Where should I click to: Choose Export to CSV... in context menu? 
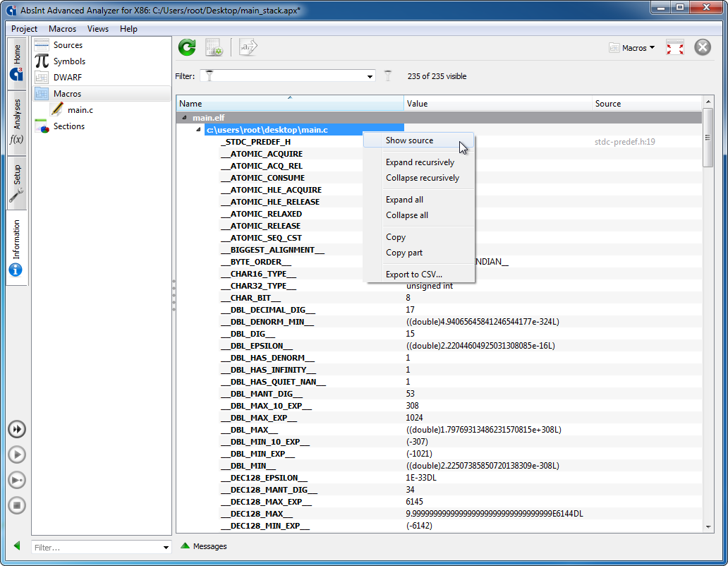[419, 275]
